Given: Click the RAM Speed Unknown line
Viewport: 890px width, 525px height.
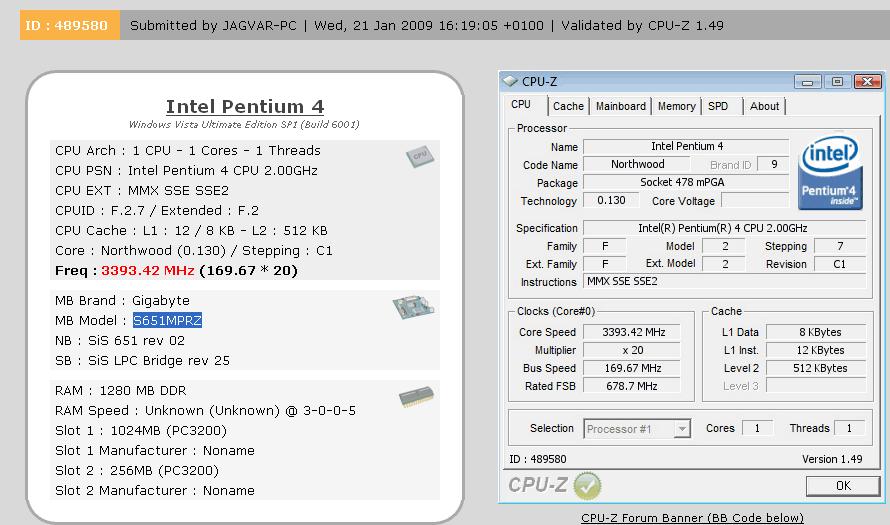Looking at the screenshot, I should pos(205,411).
